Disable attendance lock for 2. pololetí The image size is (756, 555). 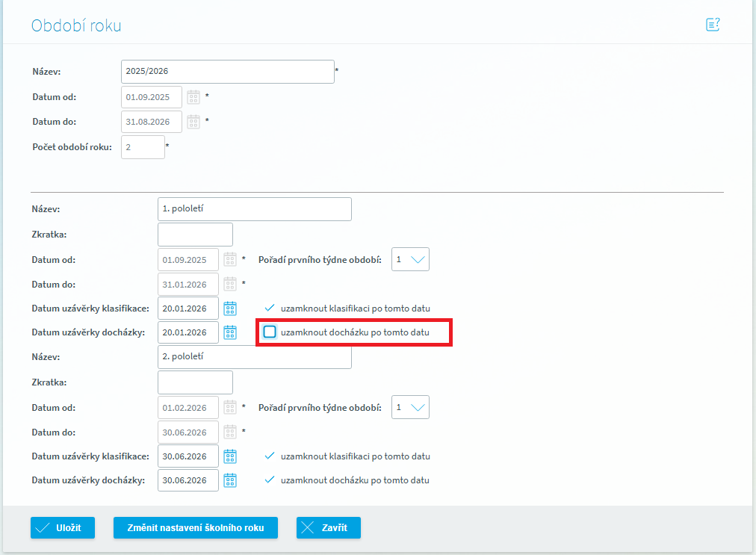270,480
